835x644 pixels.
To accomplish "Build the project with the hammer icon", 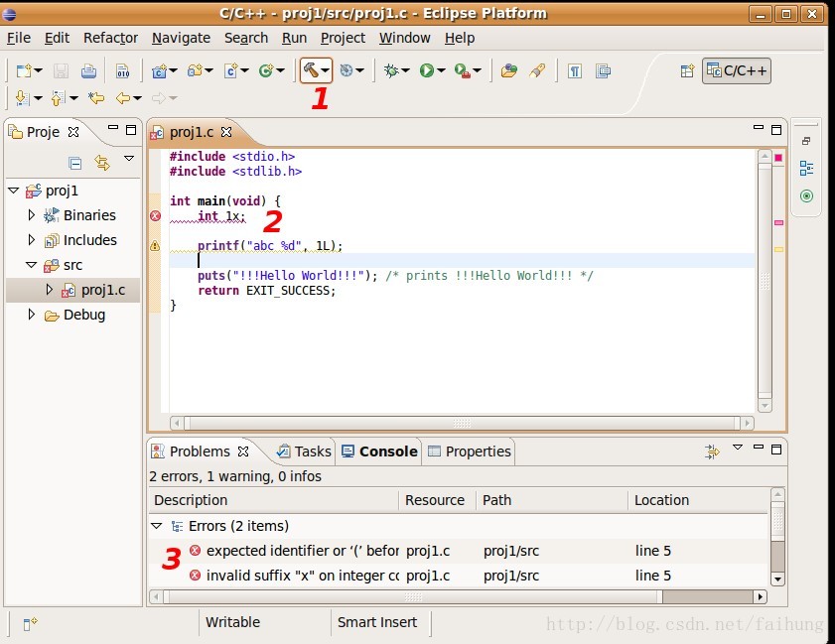I will coord(311,70).
